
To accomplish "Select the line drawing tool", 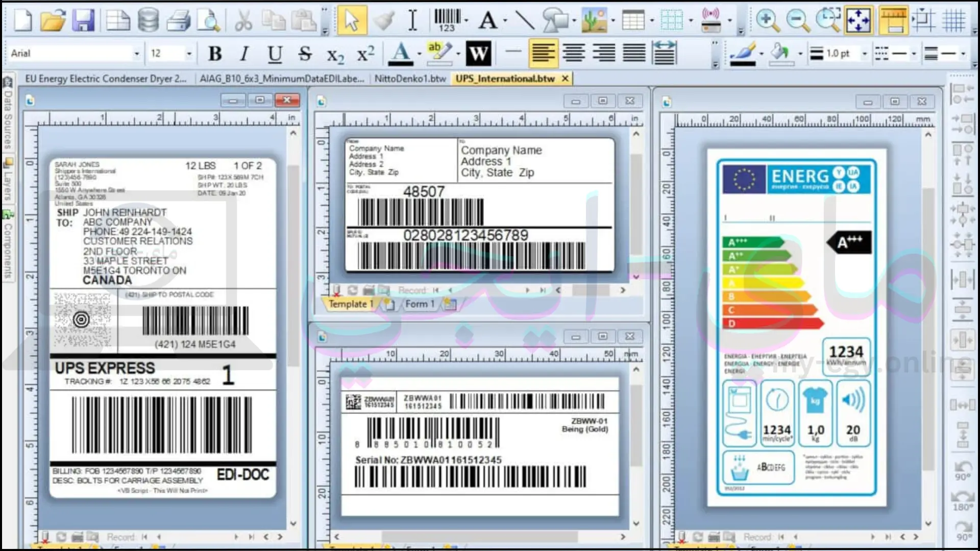I will point(525,20).
